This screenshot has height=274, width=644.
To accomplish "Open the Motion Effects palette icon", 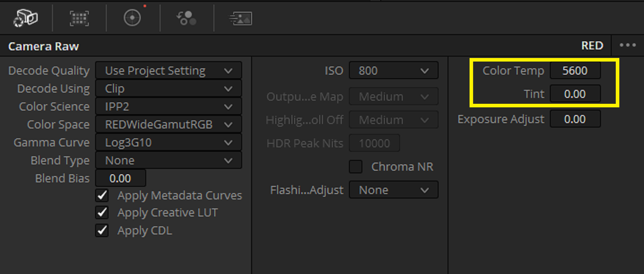I will [240, 18].
